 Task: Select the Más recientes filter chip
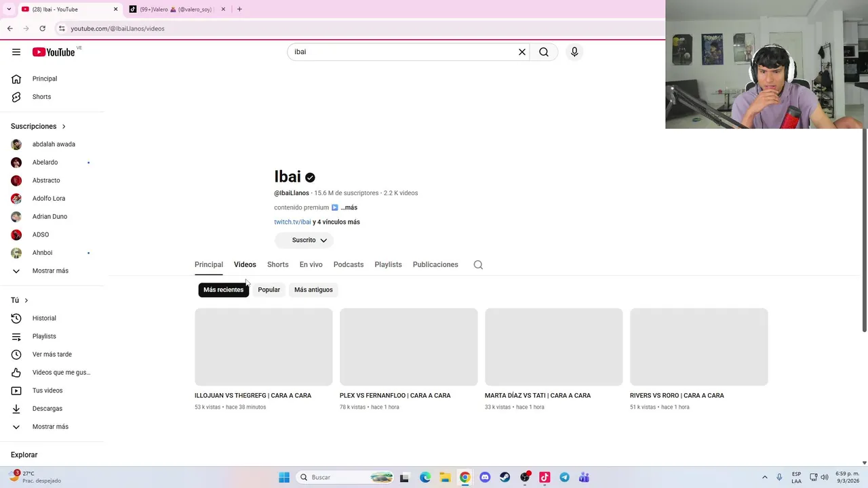[x=223, y=289]
